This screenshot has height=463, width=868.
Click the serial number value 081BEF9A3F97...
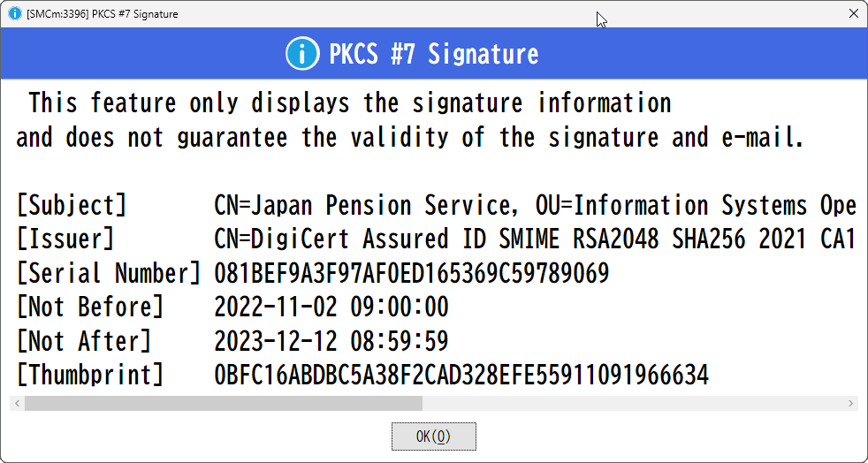coord(411,273)
